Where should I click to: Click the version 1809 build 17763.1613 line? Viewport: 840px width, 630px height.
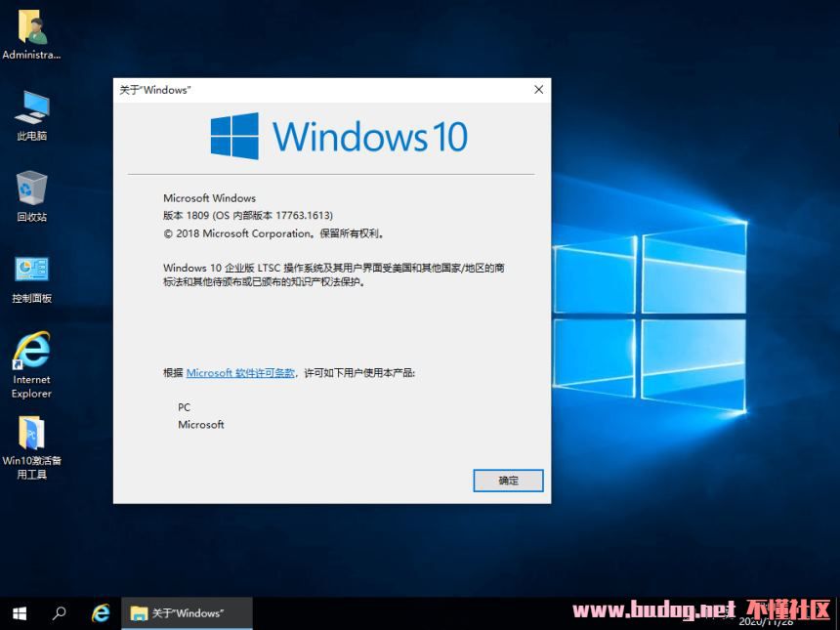[248, 215]
